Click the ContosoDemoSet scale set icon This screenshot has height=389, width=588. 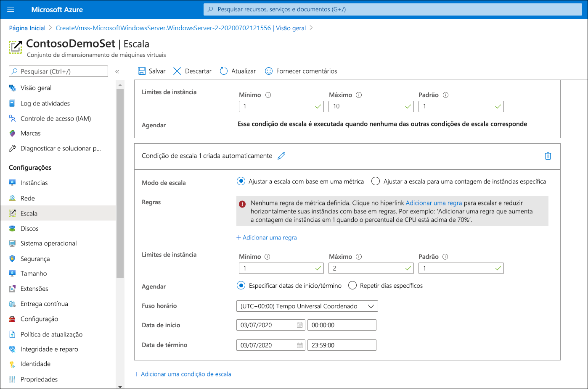(x=16, y=47)
